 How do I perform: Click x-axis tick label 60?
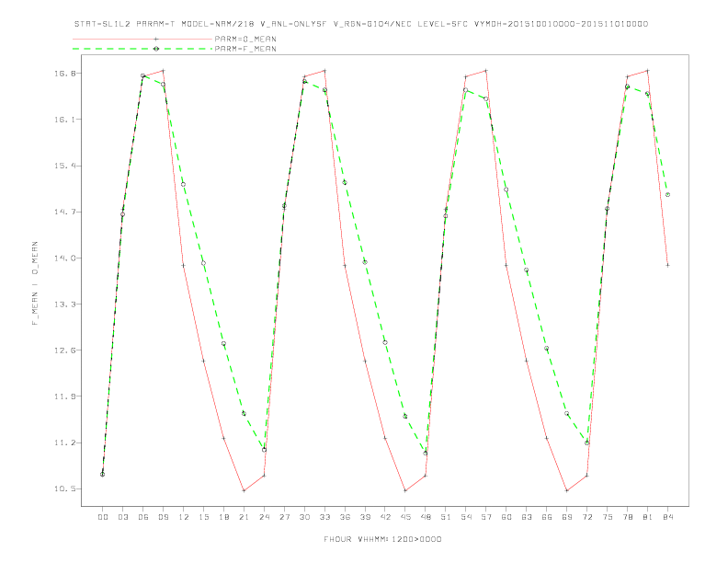click(506, 517)
